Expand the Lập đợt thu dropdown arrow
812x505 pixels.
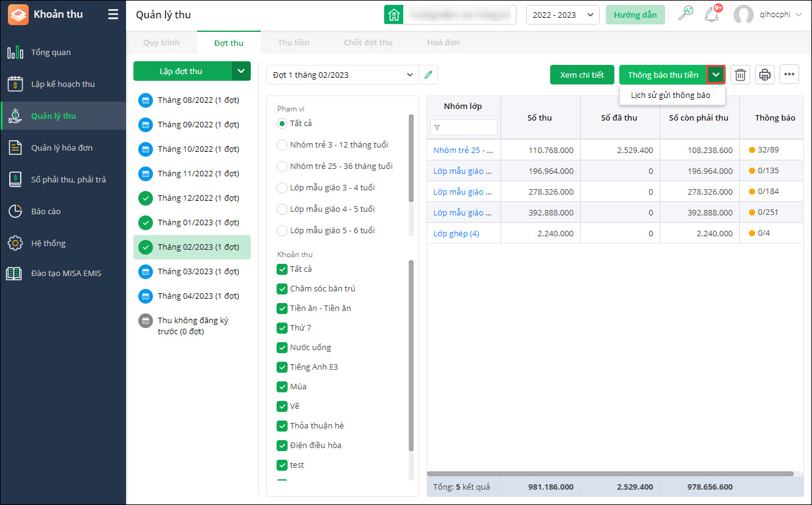(241, 71)
